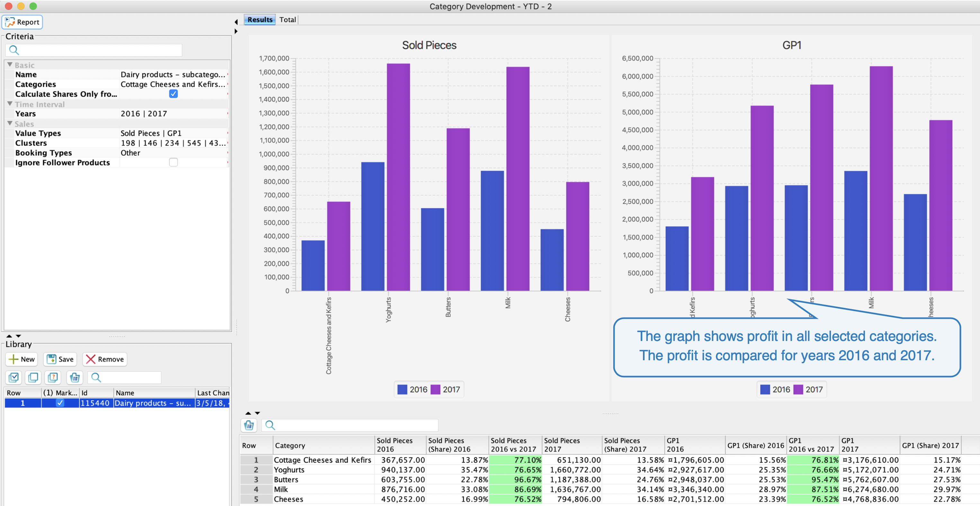
Task: Remove the selected library entry
Action: tap(105, 359)
